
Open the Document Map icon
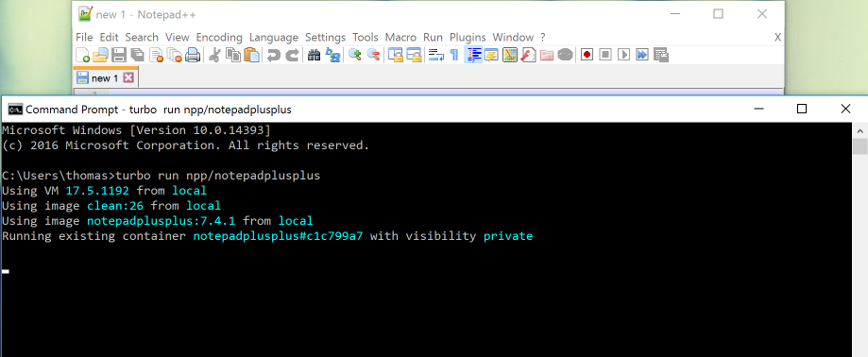click(x=510, y=55)
